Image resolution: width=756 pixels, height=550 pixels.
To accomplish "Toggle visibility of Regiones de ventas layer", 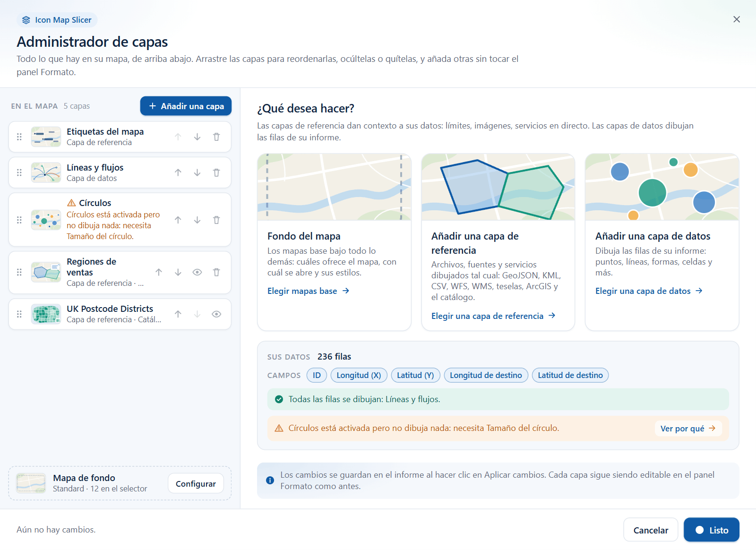I will click(x=198, y=273).
